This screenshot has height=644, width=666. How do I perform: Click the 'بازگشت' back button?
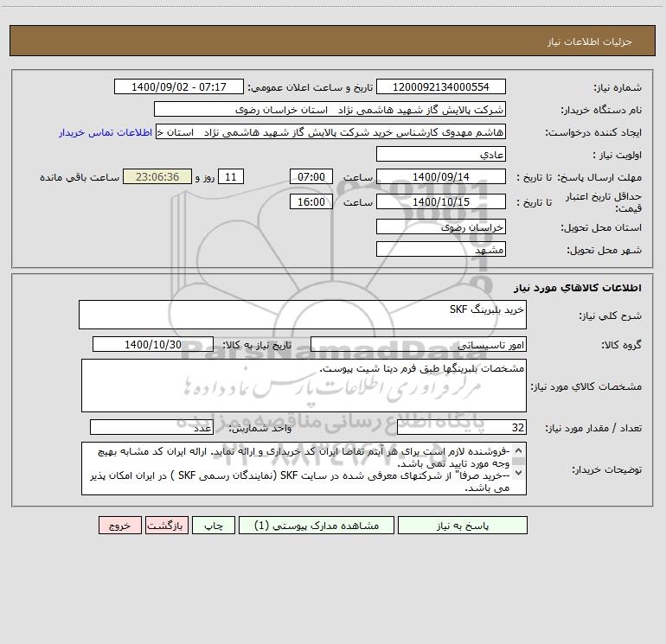coord(166,525)
